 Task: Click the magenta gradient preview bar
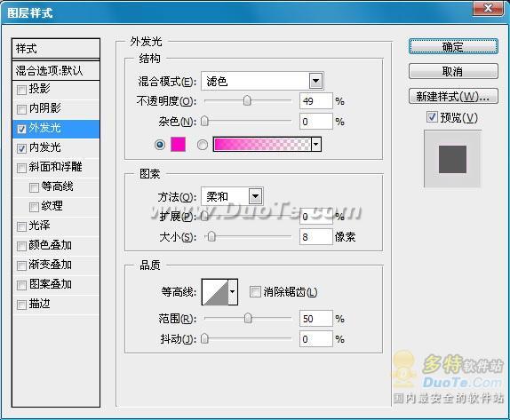tap(262, 144)
